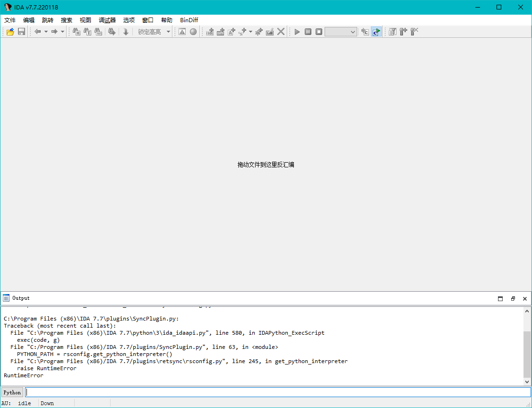Float the Output panel
The height and width of the screenshot is (408, 532).
(x=513, y=299)
